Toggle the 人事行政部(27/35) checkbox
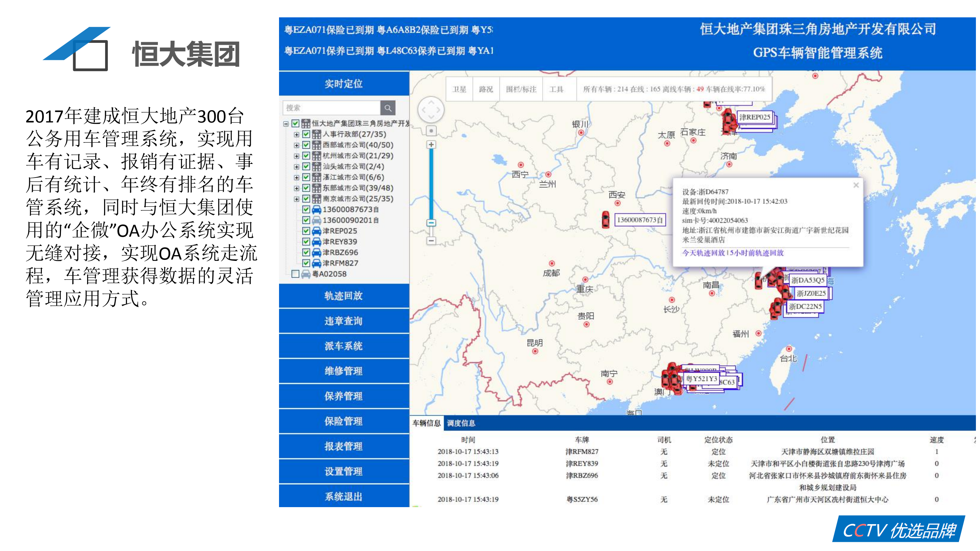Viewport: 980px width, 551px height. 306,134
